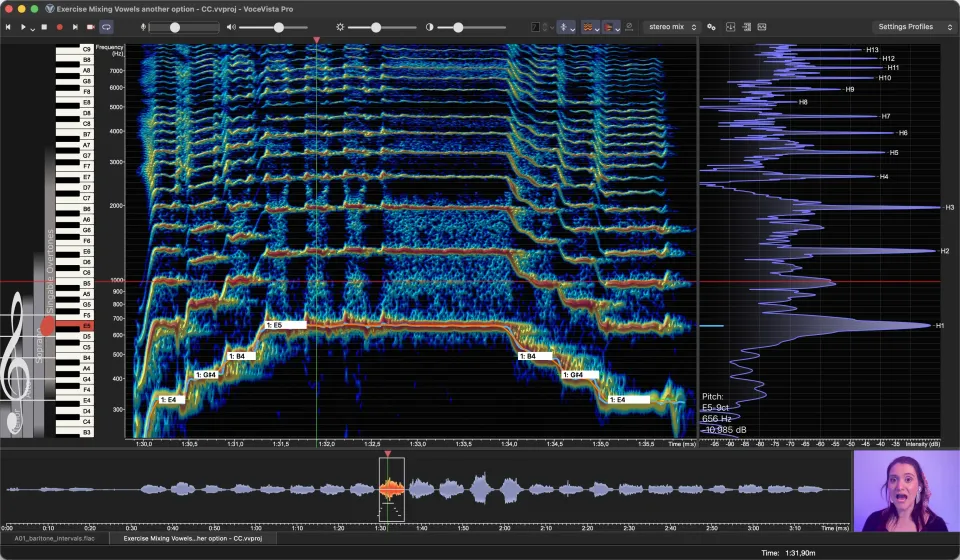Click the list layout toolbar icon
The image size is (960, 560).
coord(747,27)
